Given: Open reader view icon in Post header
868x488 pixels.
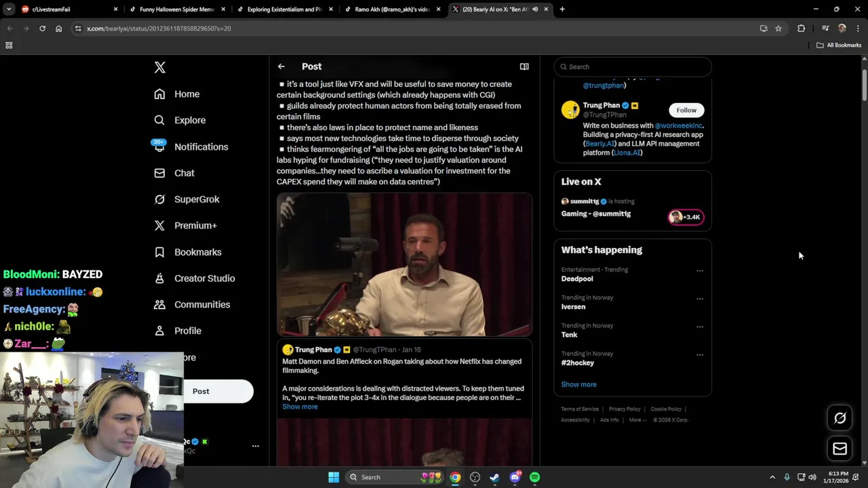Looking at the screenshot, I should (524, 66).
